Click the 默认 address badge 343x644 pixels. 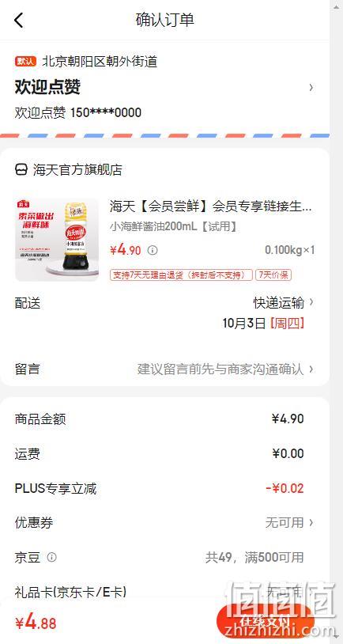tap(26, 62)
